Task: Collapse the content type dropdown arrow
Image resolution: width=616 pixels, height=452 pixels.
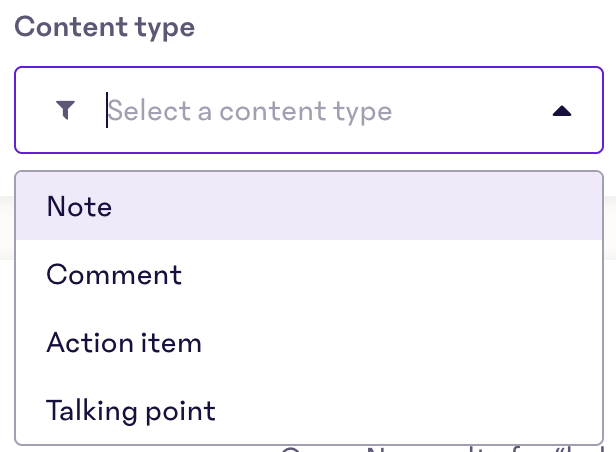Action: tap(562, 111)
